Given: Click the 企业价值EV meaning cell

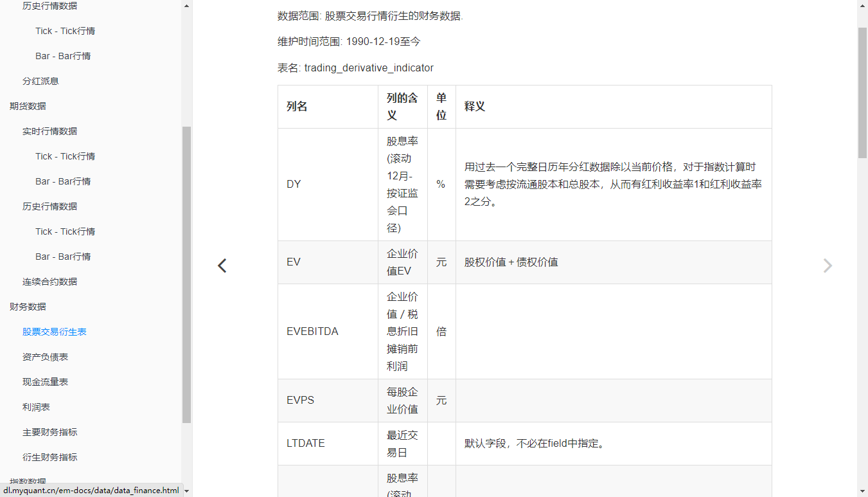Looking at the screenshot, I should (x=403, y=262).
